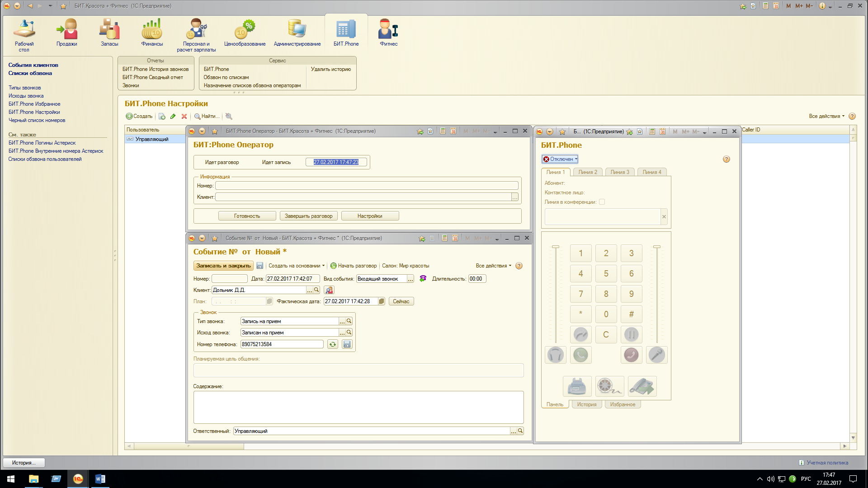868x488 pixels.
Task: Open Черный список номеров link
Action: point(37,120)
